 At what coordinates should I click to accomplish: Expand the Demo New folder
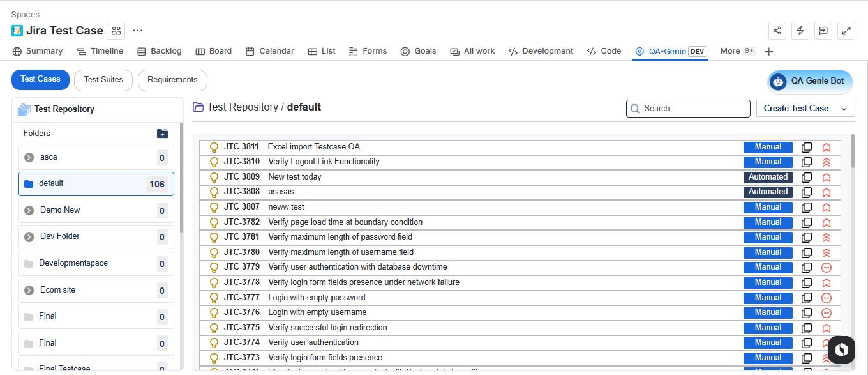[x=29, y=210]
